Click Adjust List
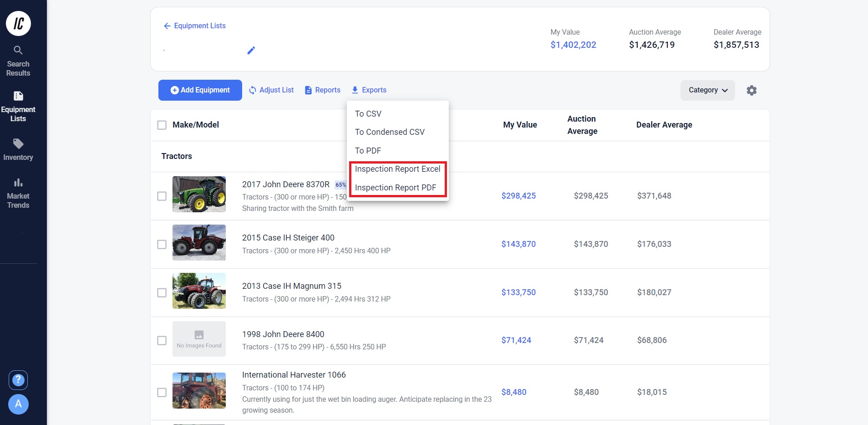 pos(271,90)
